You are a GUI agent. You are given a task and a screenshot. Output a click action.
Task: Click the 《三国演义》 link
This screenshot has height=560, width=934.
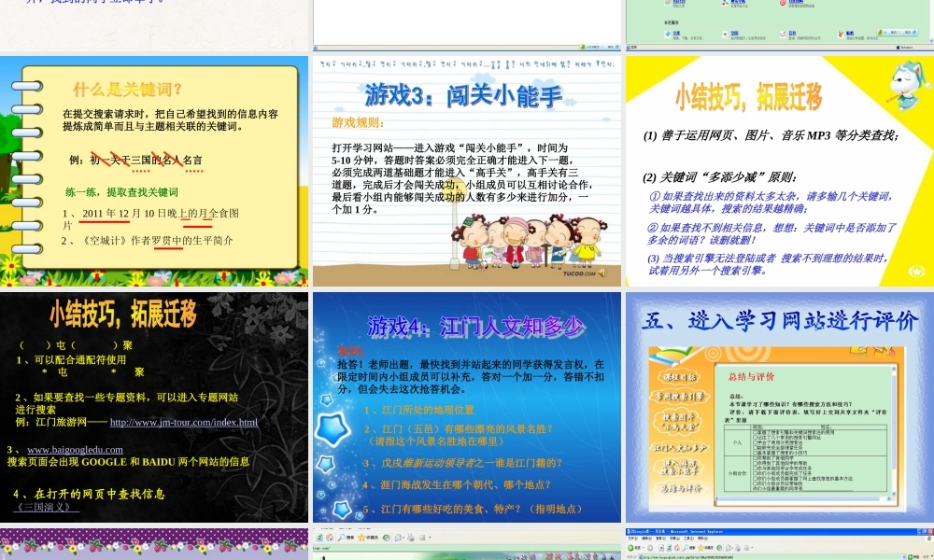tap(45, 507)
